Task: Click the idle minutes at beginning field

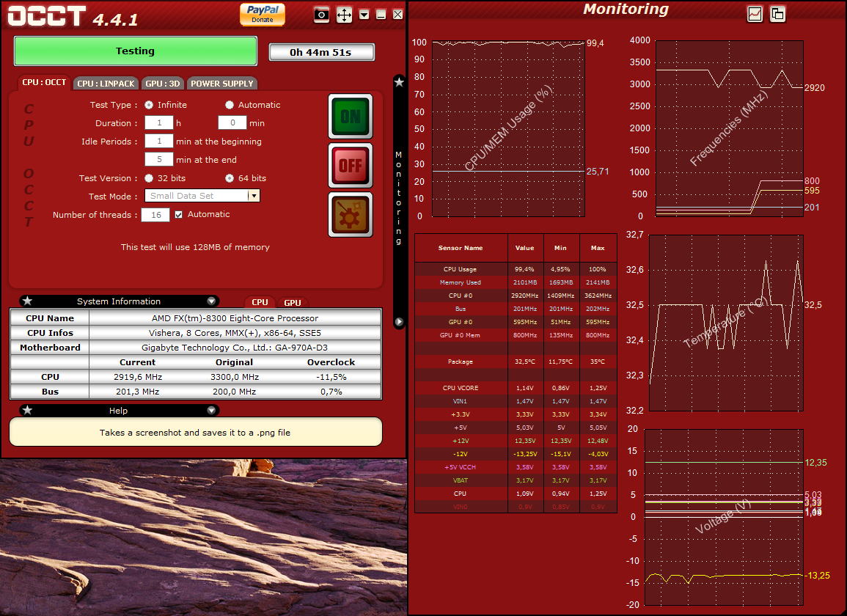Action: (x=159, y=141)
